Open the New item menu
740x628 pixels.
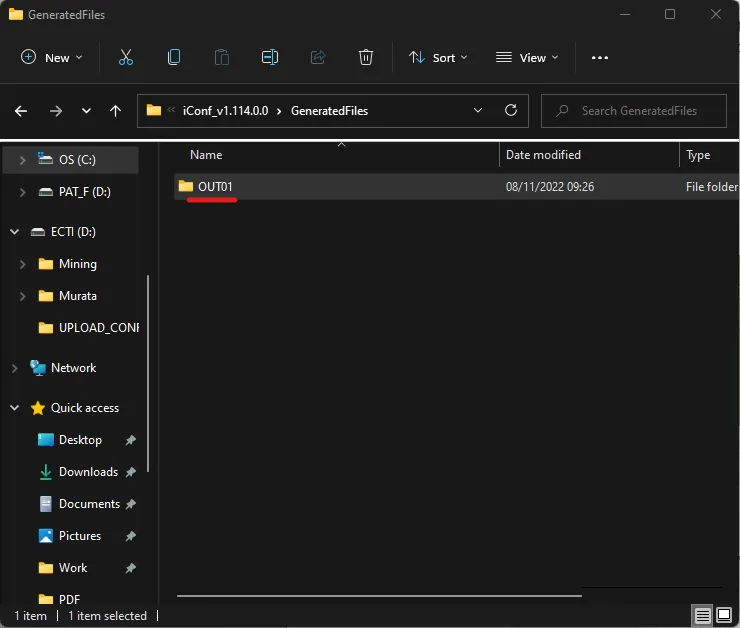coord(52,58)
